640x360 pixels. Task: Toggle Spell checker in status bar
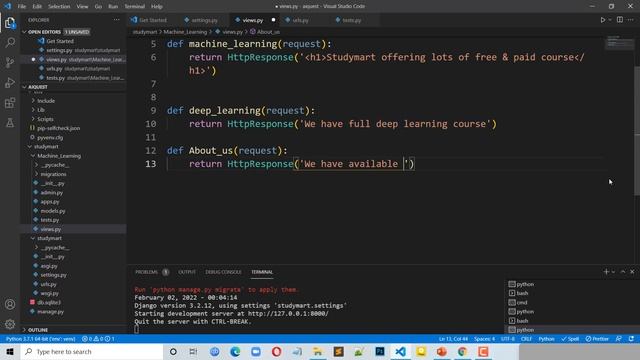point(570,339)
